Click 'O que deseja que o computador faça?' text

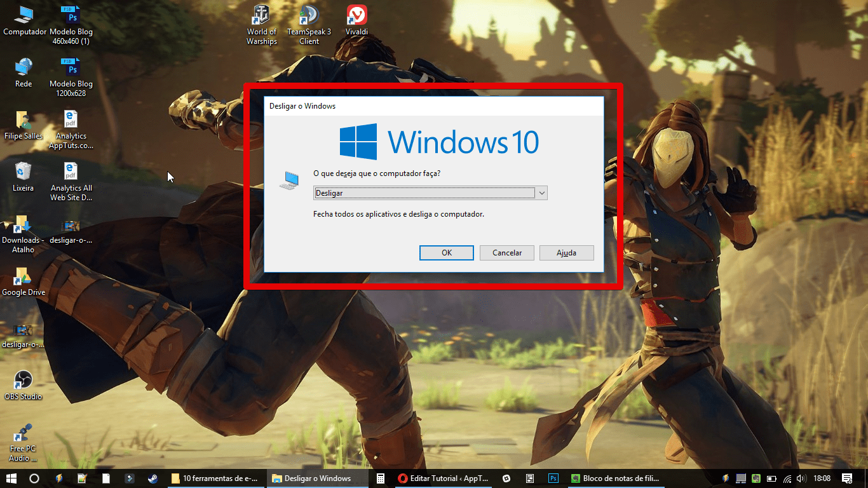[x=377, y=173]
